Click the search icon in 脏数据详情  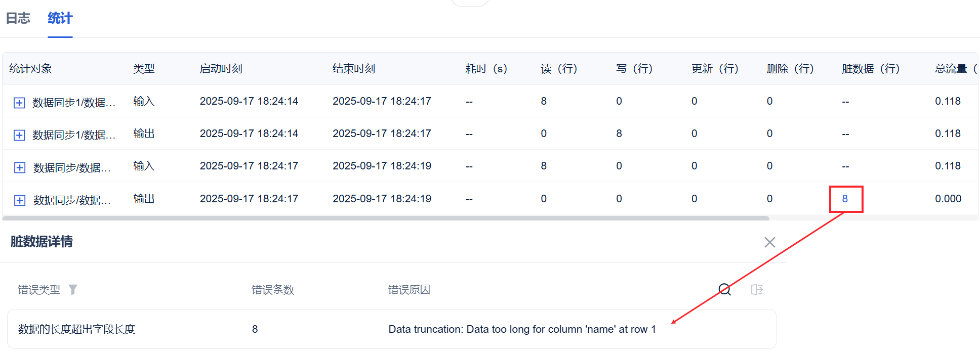tap(725, 289)
